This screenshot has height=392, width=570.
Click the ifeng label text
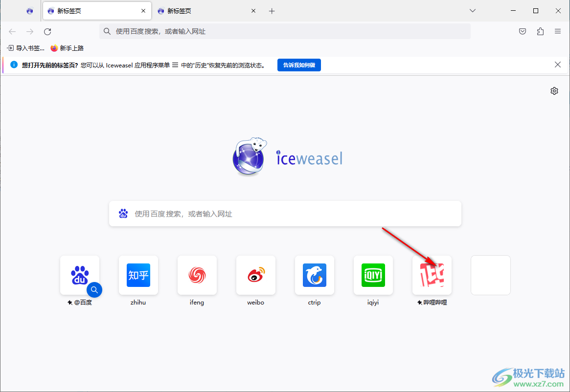[x=197, y=302]
